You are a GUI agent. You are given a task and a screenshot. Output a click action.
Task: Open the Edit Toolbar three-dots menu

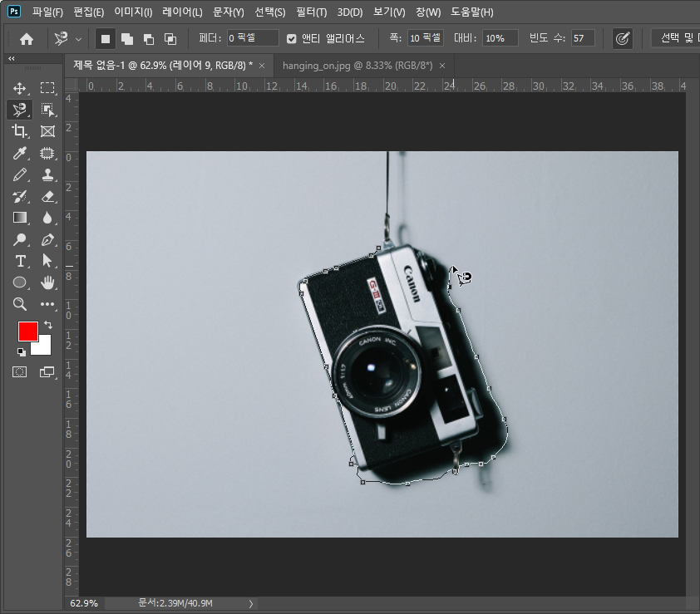47,304
